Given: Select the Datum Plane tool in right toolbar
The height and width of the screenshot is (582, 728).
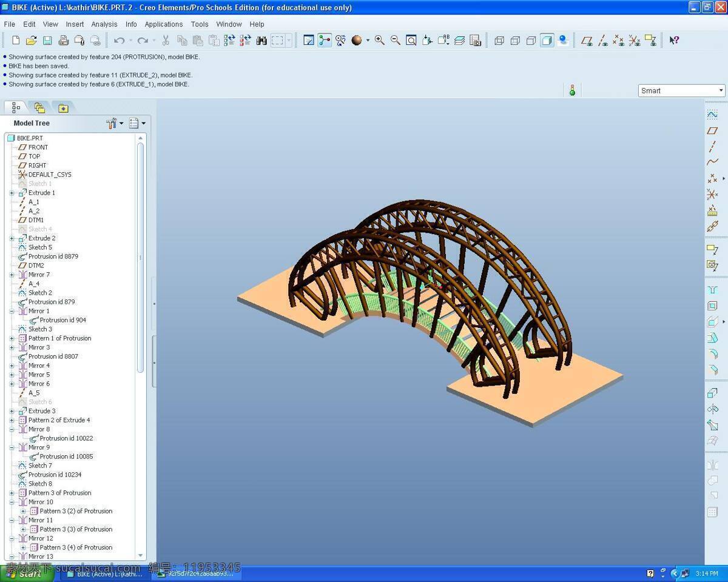Looking at the screenshot, I should [x=712, y=130].
